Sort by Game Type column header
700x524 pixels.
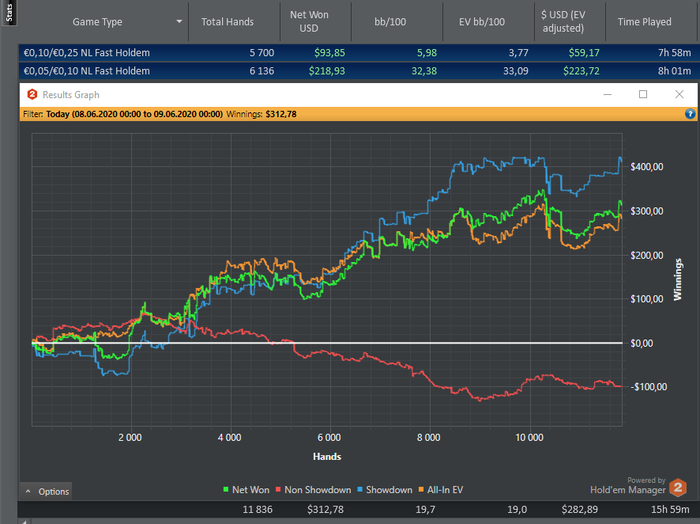97,22
